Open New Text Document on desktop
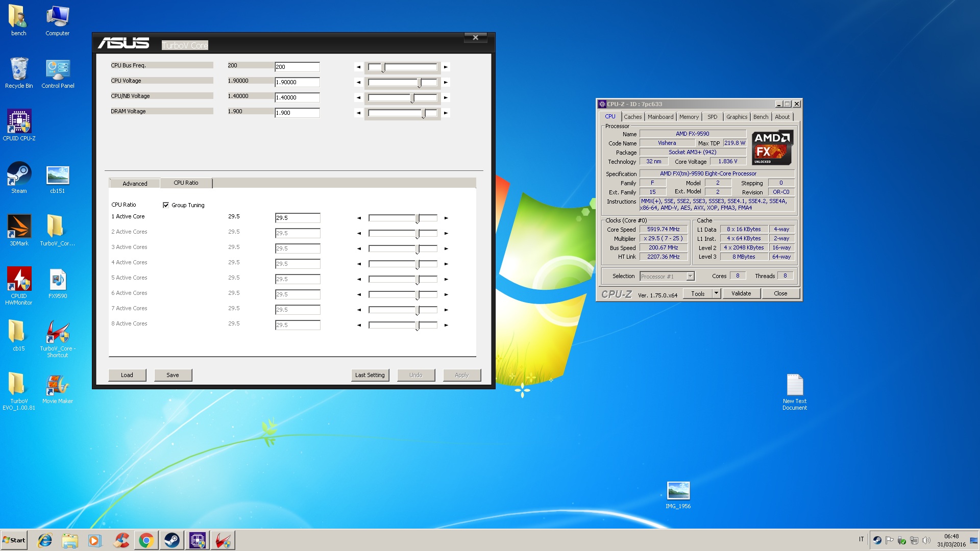Viewport: 980px width, 551px height. click(x=795, y=392)
